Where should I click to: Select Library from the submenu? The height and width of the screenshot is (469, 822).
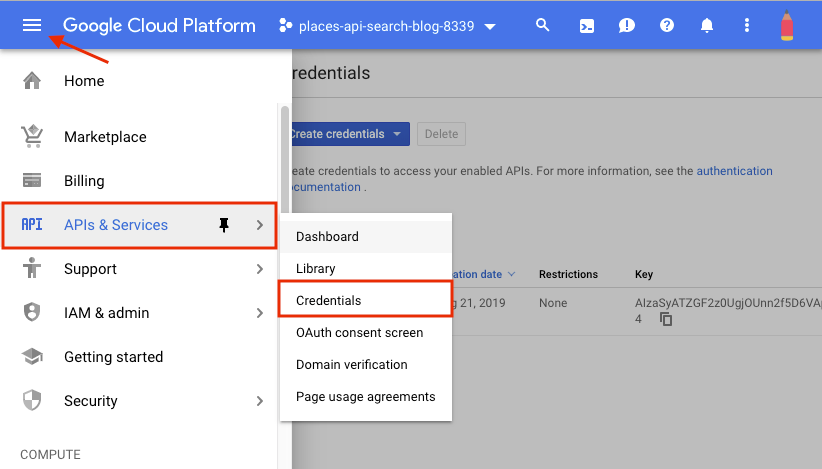[366, 268]
